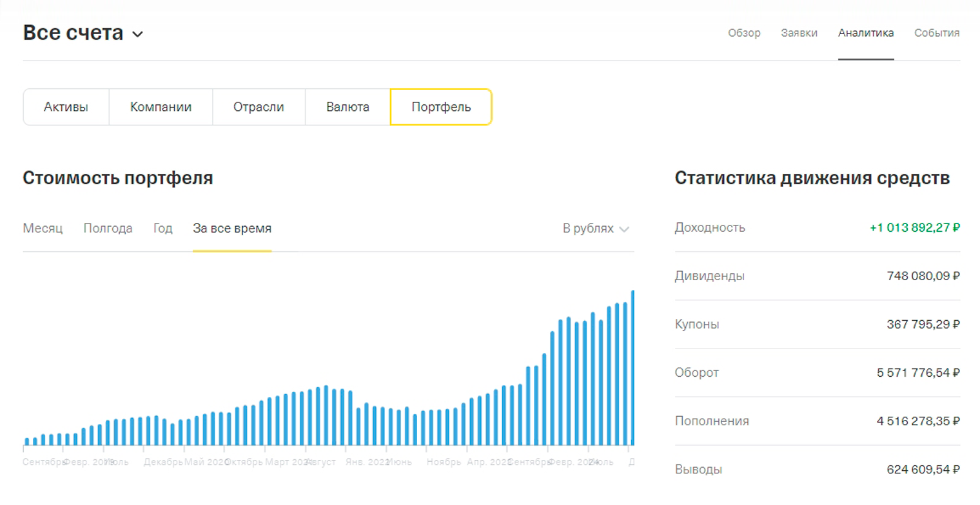This screenshot has width=980, height=505.
Task: Show portfolio value for Год
Action: [x=163, y=229]
